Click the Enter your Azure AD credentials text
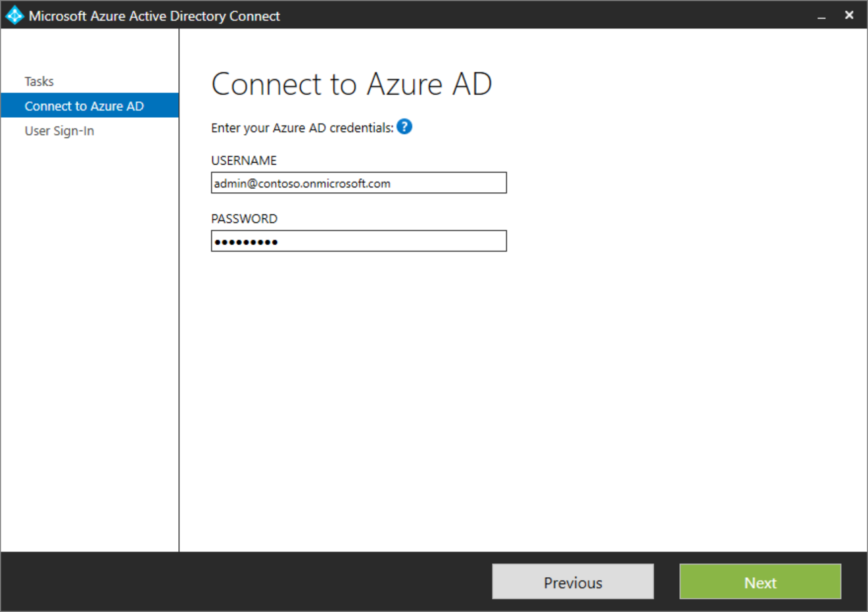868x612 pixels. 302,127
